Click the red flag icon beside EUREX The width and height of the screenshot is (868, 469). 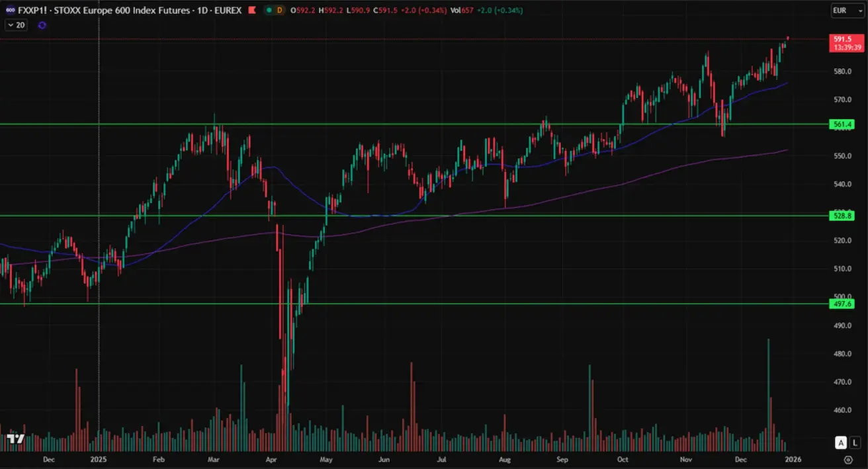[252, 11]
